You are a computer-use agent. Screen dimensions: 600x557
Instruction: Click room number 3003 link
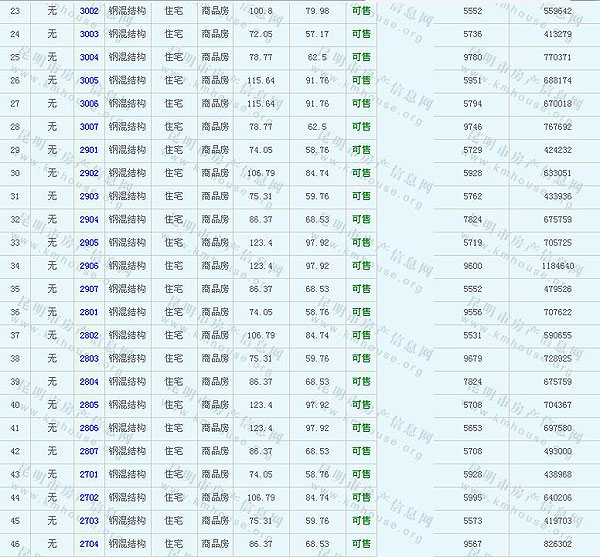tap(89, 34)
